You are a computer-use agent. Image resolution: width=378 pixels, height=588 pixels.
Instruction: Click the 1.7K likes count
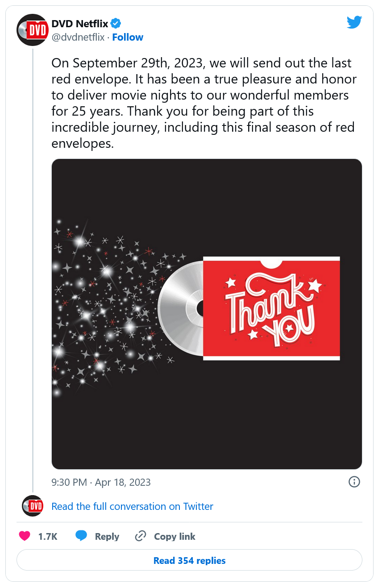48,537
